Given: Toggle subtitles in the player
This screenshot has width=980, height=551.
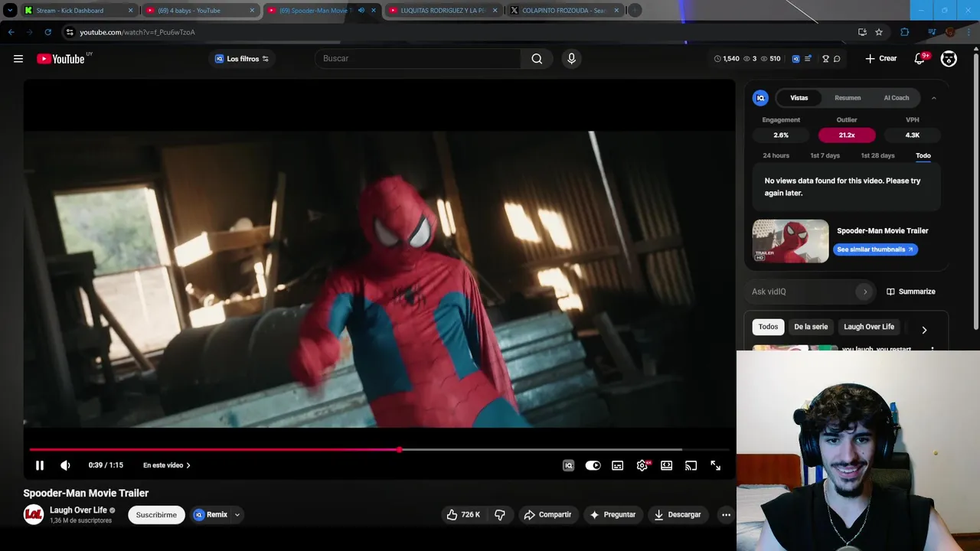Looking at the screenshot, I should tap(617, 465).
